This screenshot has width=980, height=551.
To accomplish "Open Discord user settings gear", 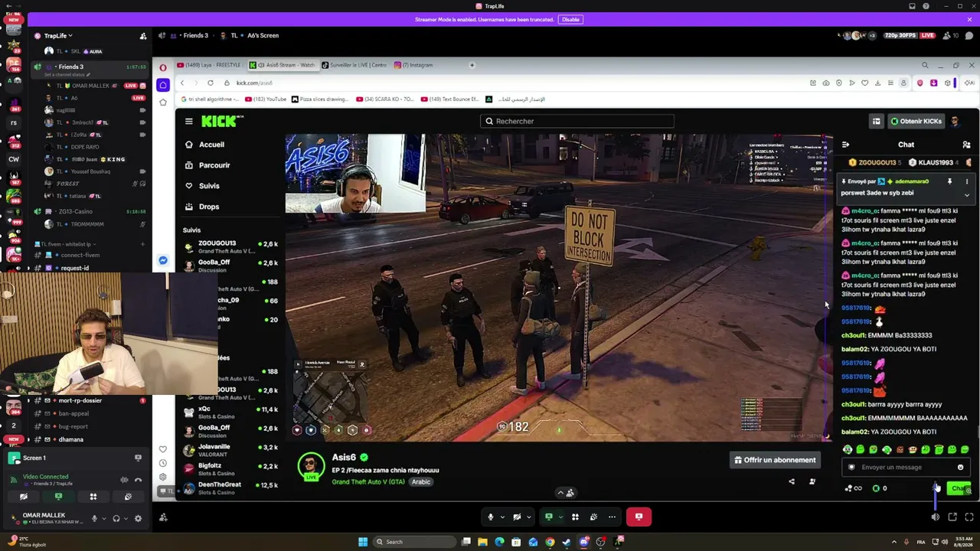I will [138, 518].
